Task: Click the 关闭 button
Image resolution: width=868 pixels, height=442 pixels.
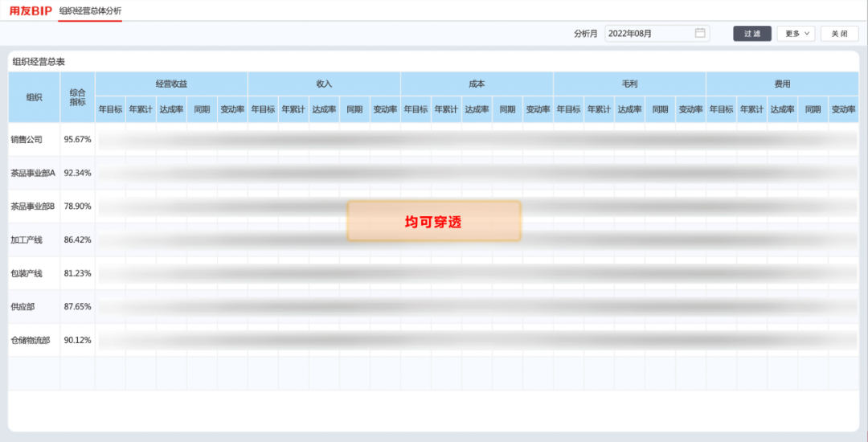Action: 839,34
